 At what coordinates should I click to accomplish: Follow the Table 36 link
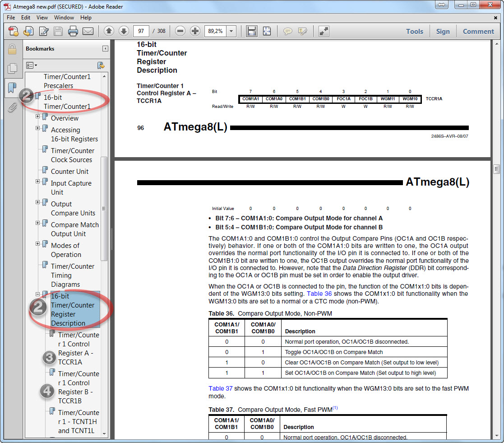319,294
